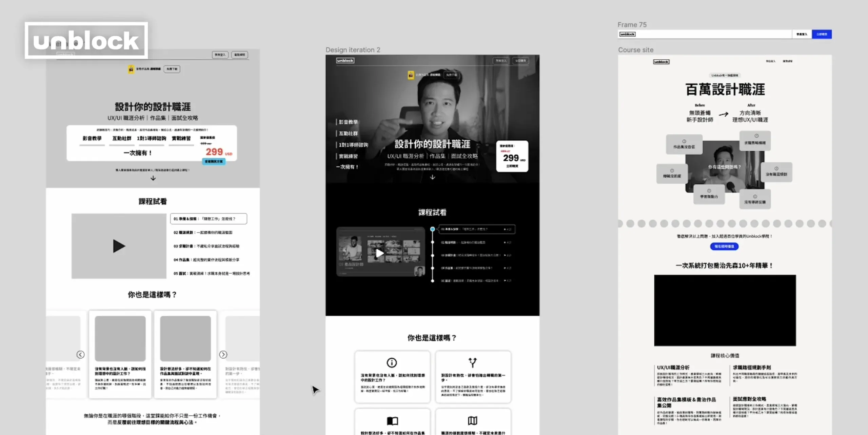Click first outlined nav button in Design iteration 2
The width and height of the screenshot is (868, 435).
(x=501, y=61)
